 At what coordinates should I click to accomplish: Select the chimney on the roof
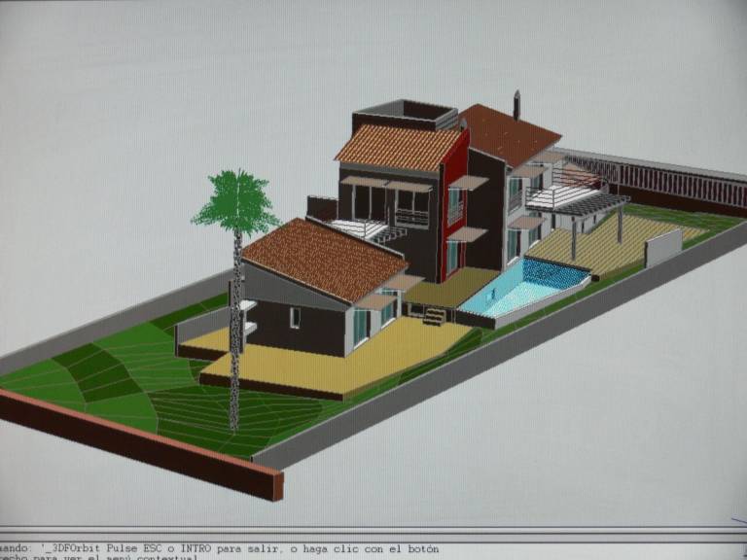pos(516,103)
